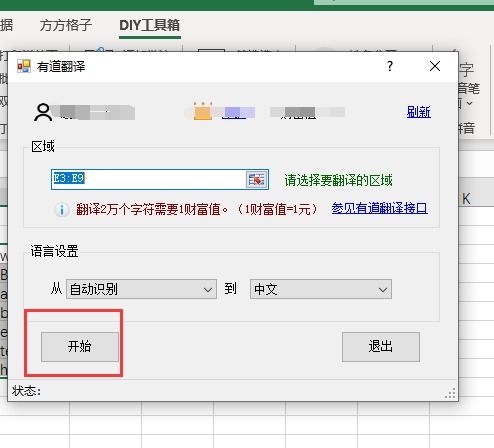This screenshot has height=448, width=494.
Task: Click the 有道翻译 dialog title icon
Action: [x=24, y=66]
